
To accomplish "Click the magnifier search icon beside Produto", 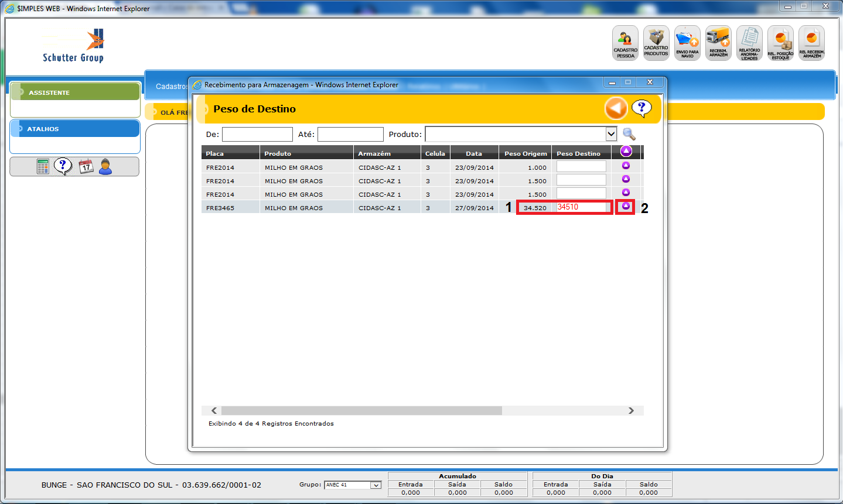I will [x=629, y=134].
